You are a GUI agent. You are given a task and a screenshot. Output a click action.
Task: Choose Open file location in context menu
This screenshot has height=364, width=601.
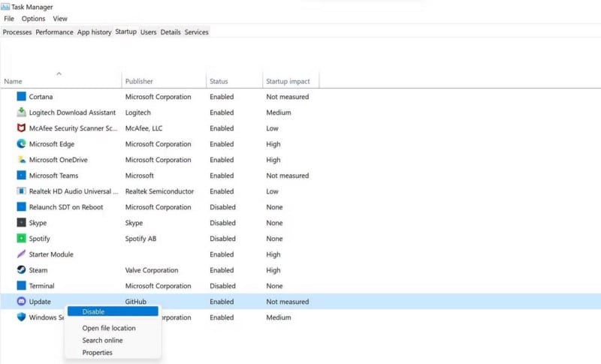click(x=109, y=328)
